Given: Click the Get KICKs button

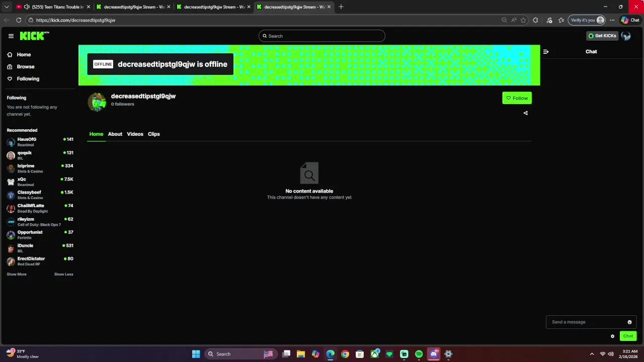Looking at the screenshot, I should coord(602,36).
